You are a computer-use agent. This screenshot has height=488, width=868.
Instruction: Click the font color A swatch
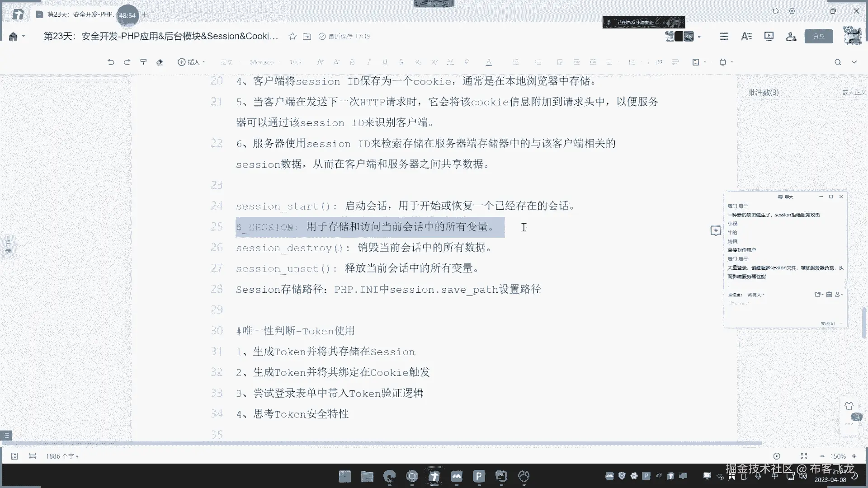click(489, 62)
